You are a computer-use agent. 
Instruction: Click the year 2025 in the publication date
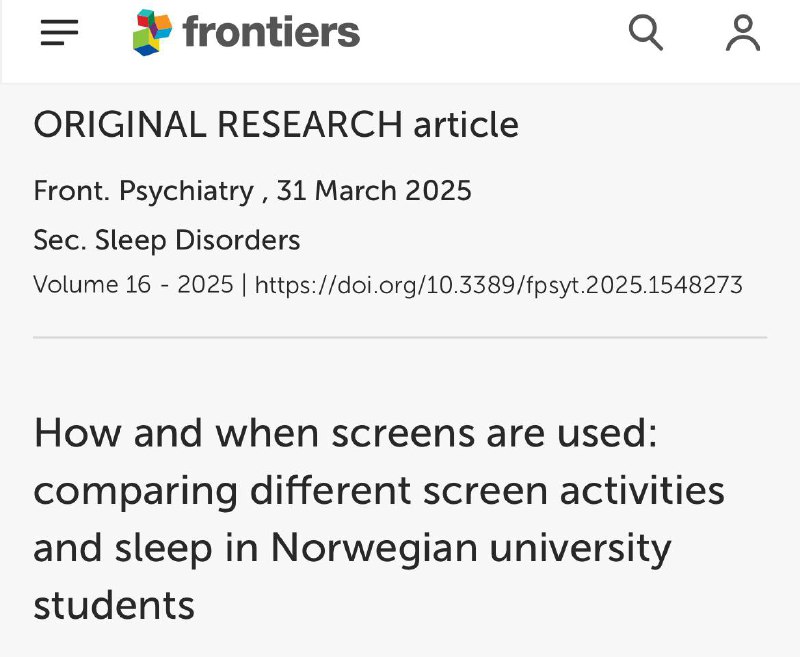click(438, 191)
